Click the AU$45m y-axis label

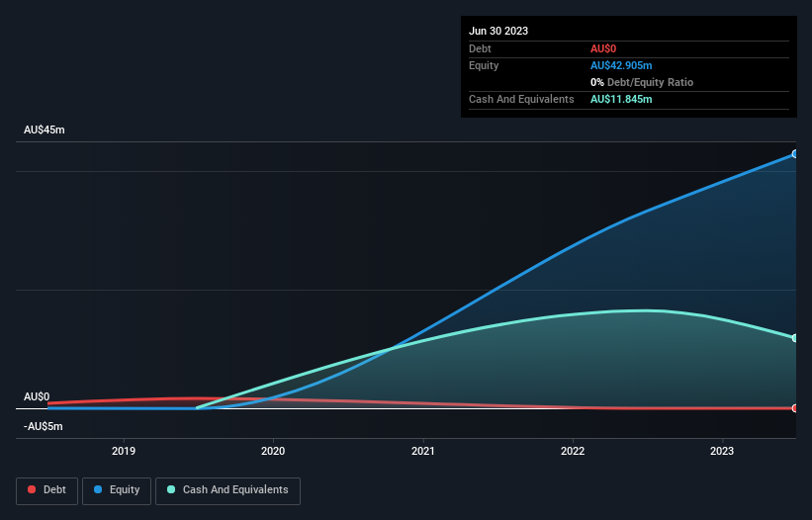[45, 130]
